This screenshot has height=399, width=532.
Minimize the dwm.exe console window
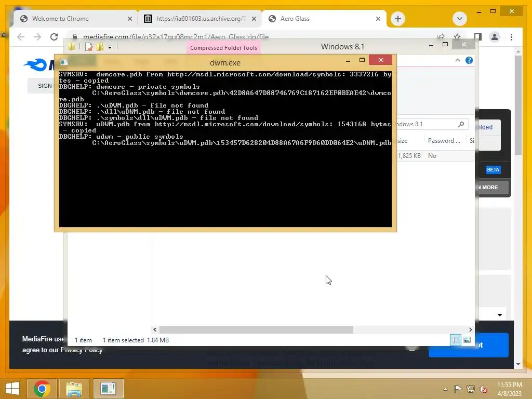coord(348,60)
